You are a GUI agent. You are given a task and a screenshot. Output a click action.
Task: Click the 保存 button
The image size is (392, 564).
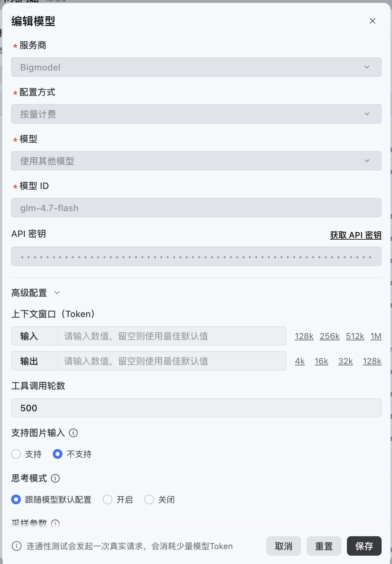click(364, 546)
